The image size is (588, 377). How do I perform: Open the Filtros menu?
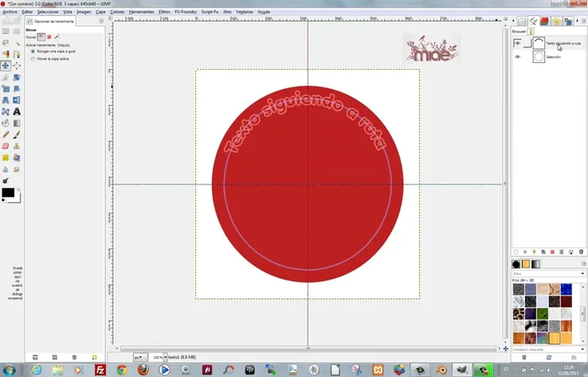[164, 13]
